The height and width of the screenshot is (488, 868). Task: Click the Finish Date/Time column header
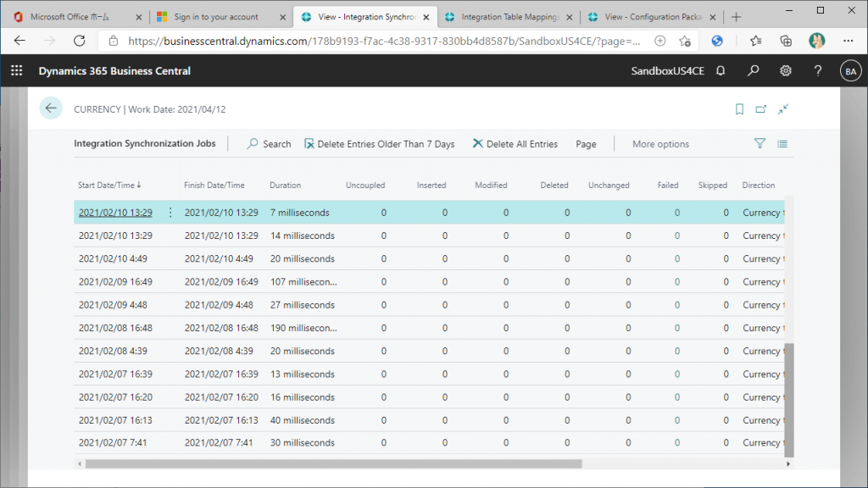(214, 186)
